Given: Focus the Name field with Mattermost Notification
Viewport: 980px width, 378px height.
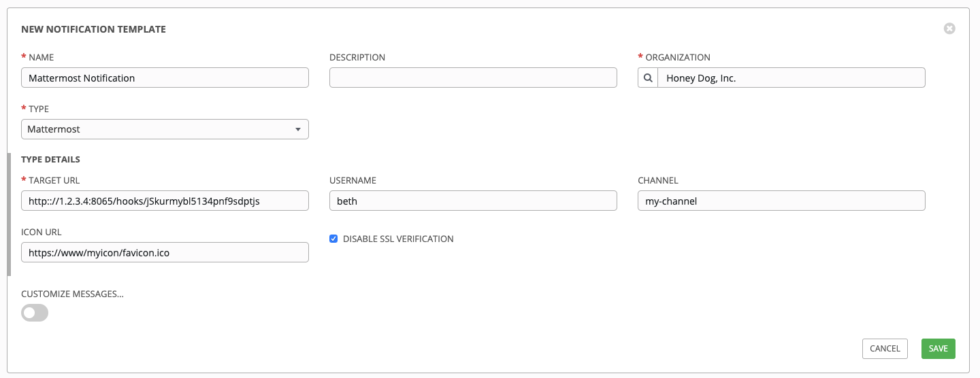Looking at the screenshot, I should pyautogui.click(x=165, y=78).
